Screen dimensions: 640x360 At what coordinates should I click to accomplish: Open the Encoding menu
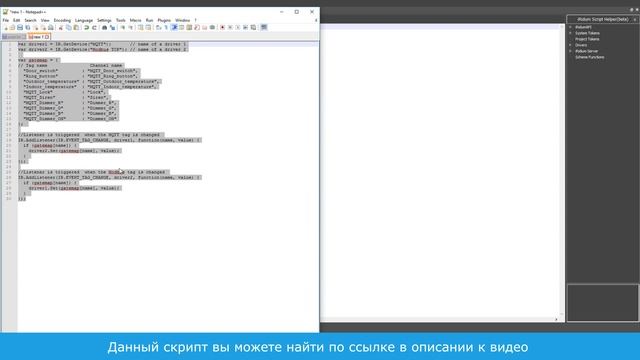point(62,20)
